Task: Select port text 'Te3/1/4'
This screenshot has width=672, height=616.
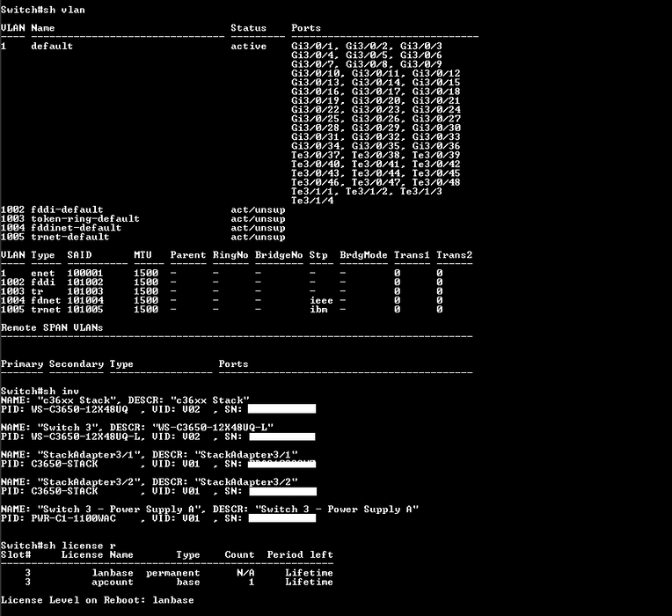Action: (312, 200)
